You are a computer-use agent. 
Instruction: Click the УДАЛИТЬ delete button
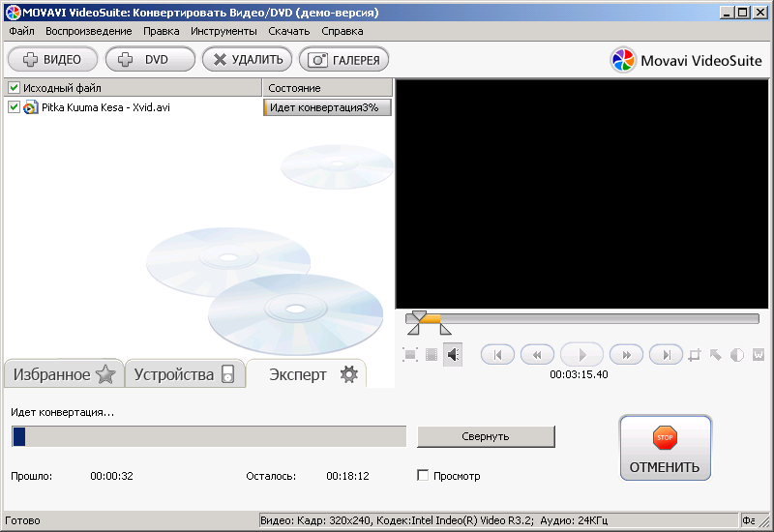point(248,60)
